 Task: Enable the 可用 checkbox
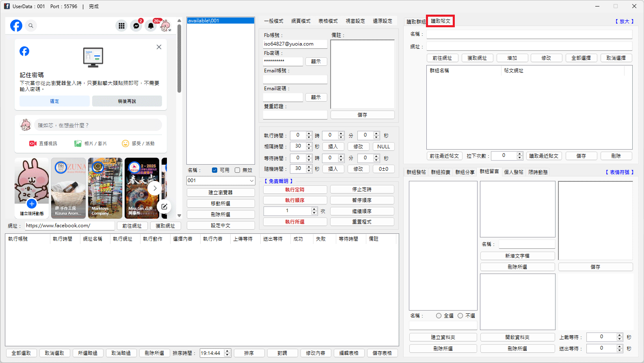pyautogui.click(x=214, y=170)
